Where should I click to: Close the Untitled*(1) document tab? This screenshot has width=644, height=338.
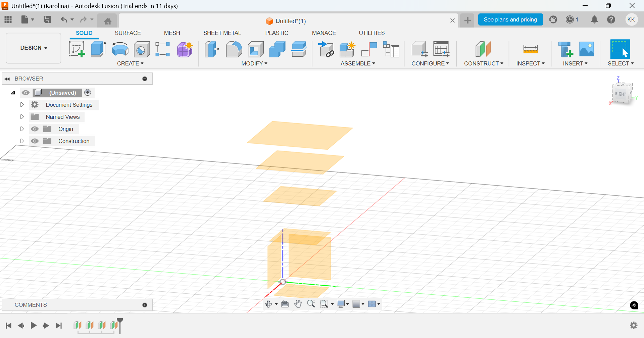coord(452,21)
